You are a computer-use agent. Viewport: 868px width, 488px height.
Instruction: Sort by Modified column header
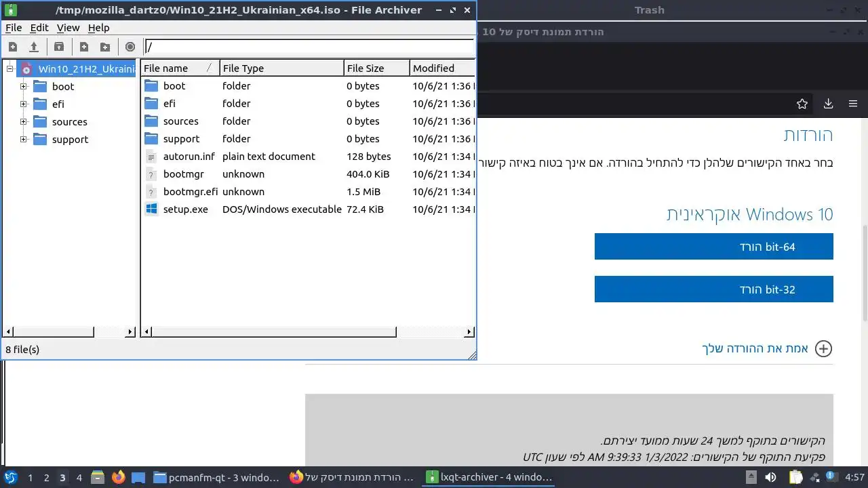click(x=442, y=68)
